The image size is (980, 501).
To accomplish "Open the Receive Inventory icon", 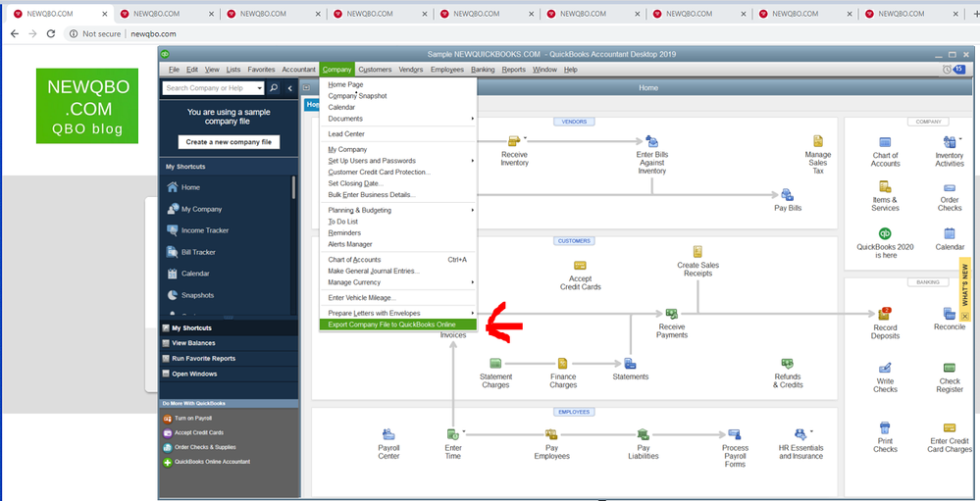I will coord(514,142).
